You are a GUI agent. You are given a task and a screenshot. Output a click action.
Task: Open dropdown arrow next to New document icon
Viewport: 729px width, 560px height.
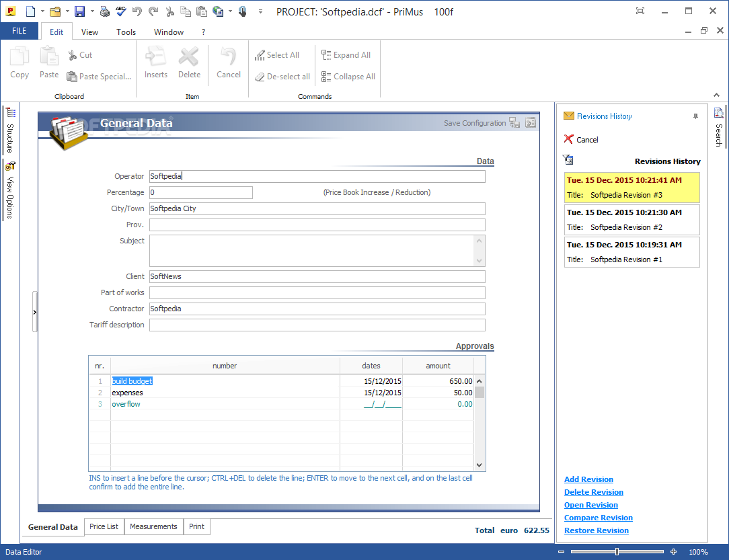click(x=42, y=11)
